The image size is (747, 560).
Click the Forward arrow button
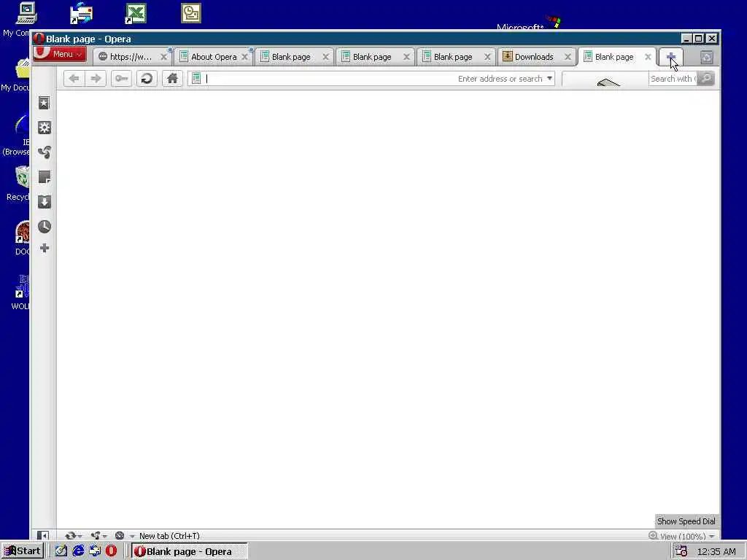96,79
